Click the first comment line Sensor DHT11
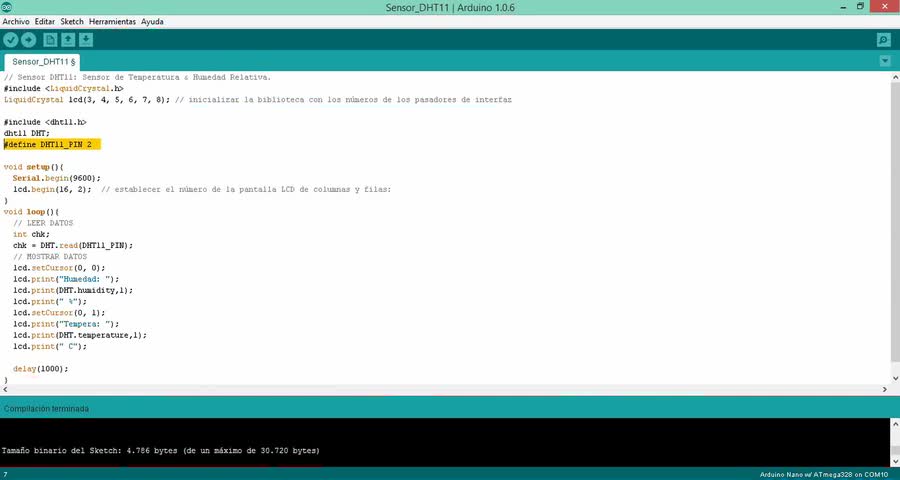Image resolution: width=900 pixels, height=480 pixels. click(137, 77)
